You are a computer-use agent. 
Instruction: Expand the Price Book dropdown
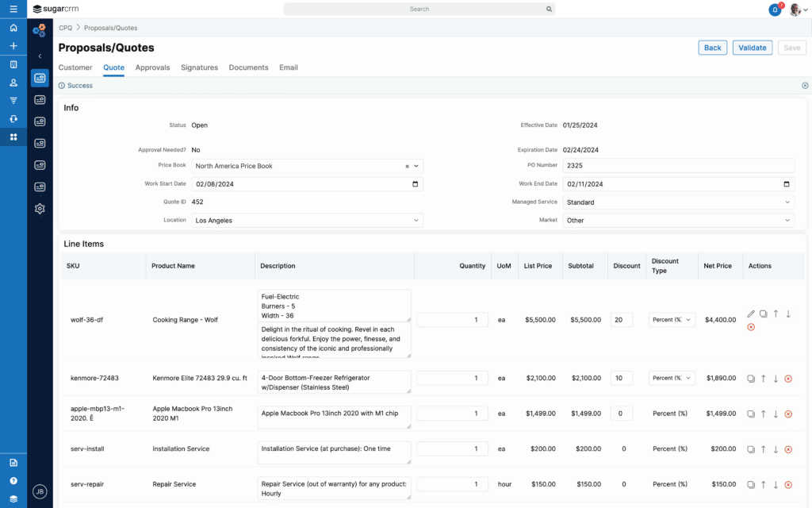coord(416,166)
